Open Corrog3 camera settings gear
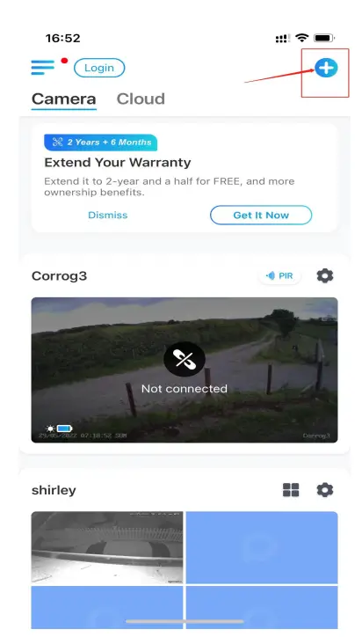 click(325, 275)
